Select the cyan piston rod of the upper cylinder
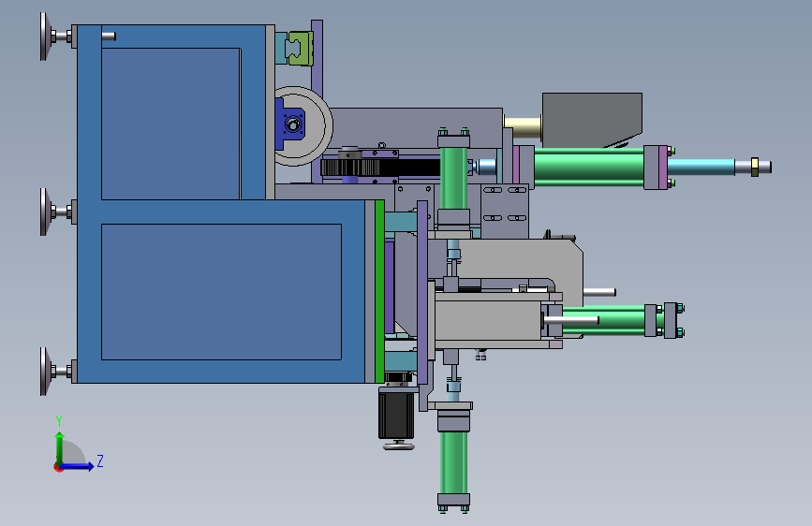Viewport: 812px width, 526px height. 701,168
